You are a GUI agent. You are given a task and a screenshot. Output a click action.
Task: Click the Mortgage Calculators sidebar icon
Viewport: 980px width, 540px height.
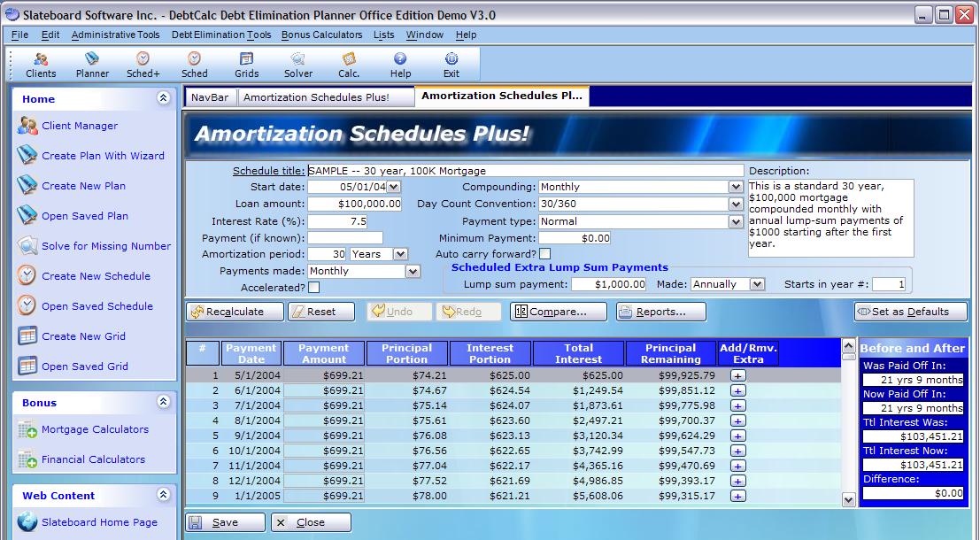click(x=27, y=429)
